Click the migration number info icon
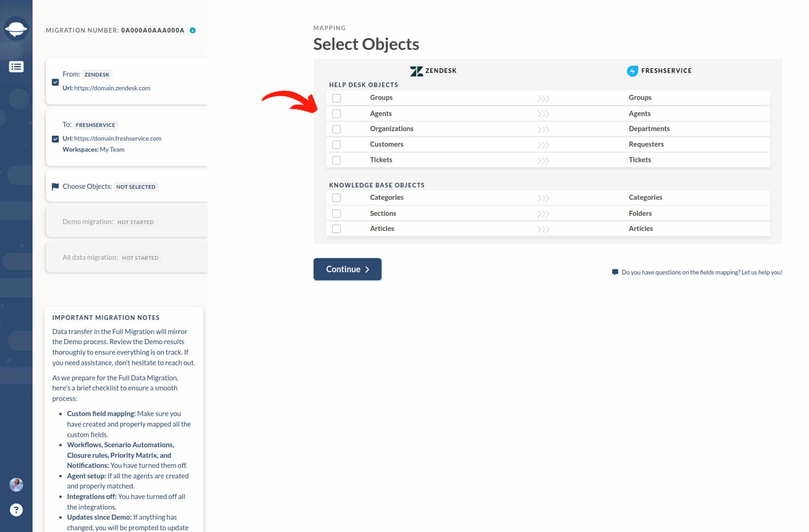 pyautogui.click(x=193, y=30)
